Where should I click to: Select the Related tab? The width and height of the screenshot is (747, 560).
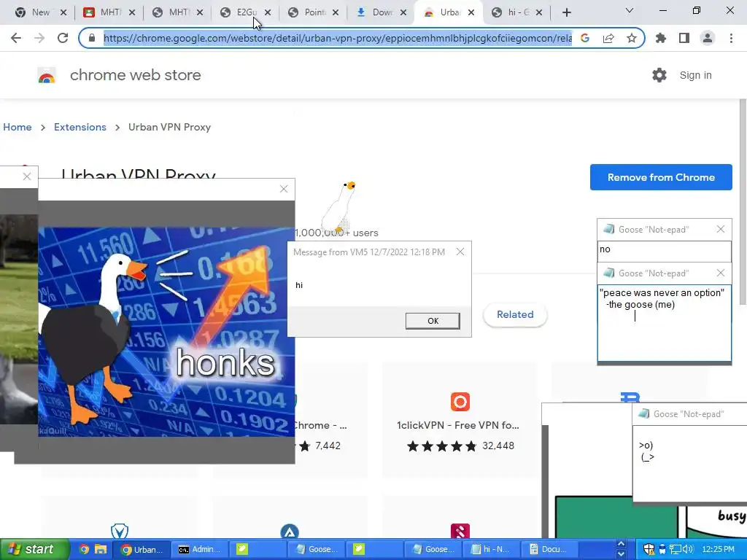pyautogui.click(x=515, y=314)
